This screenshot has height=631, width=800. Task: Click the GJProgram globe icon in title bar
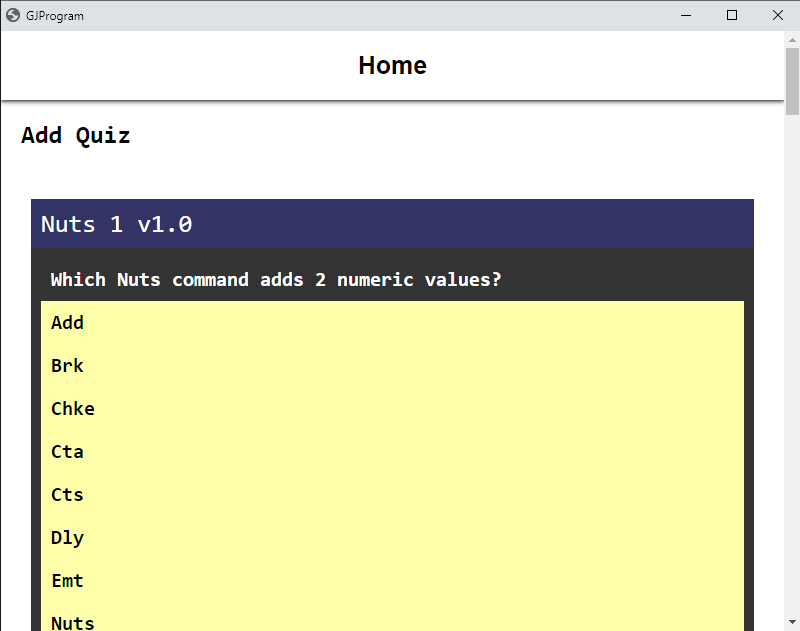13,15
